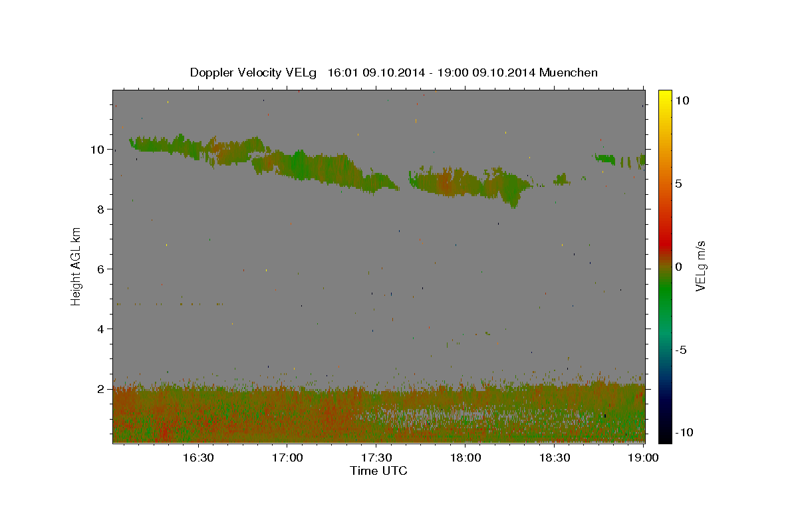798x532 pixels.
Task: Click the 19:00 time tick label
Action: pyautogui.click(x=644, y=458)
